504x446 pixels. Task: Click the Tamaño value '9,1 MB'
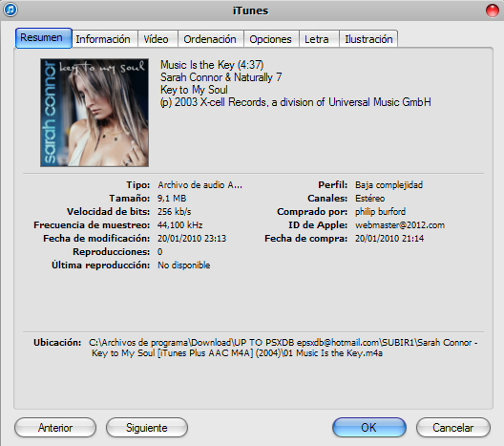point(172,199)
